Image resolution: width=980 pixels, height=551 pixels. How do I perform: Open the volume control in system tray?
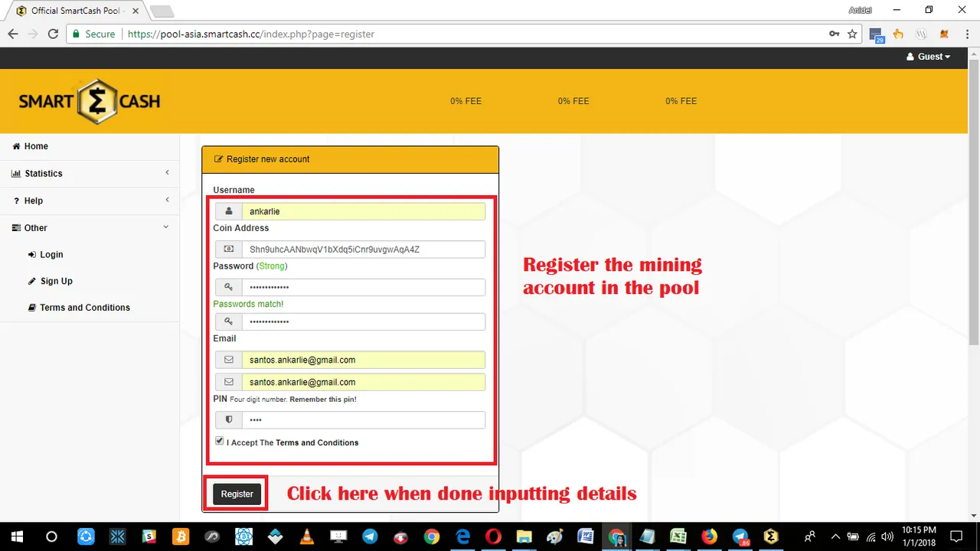coord(887,536)
